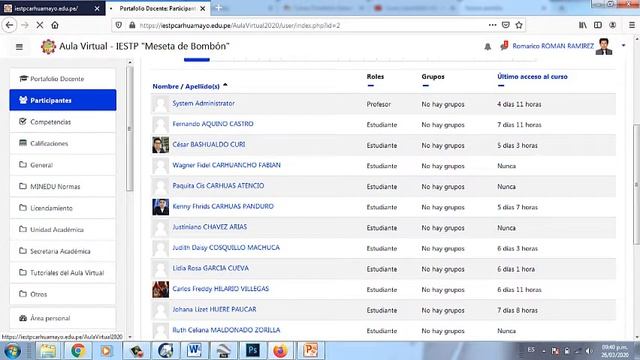The height and width of the screenshot is (360, 640).
Task: Go to browser home page
Action: click(55, 25)
